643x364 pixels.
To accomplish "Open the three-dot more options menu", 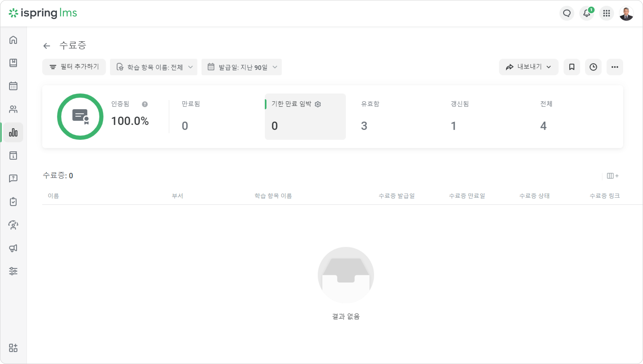I will 615,67.
